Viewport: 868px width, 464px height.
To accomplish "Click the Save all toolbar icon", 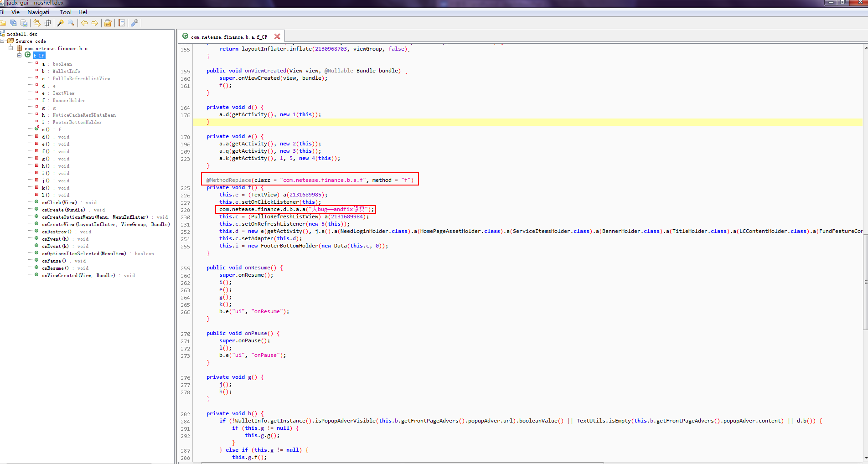I will (13, 23).
